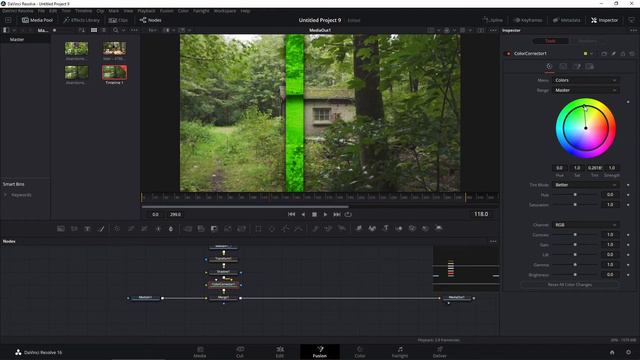This screenshot has width=640, height=360.
Task: Adjust the Contrast slider in Inspector
Action: [575, 235]
